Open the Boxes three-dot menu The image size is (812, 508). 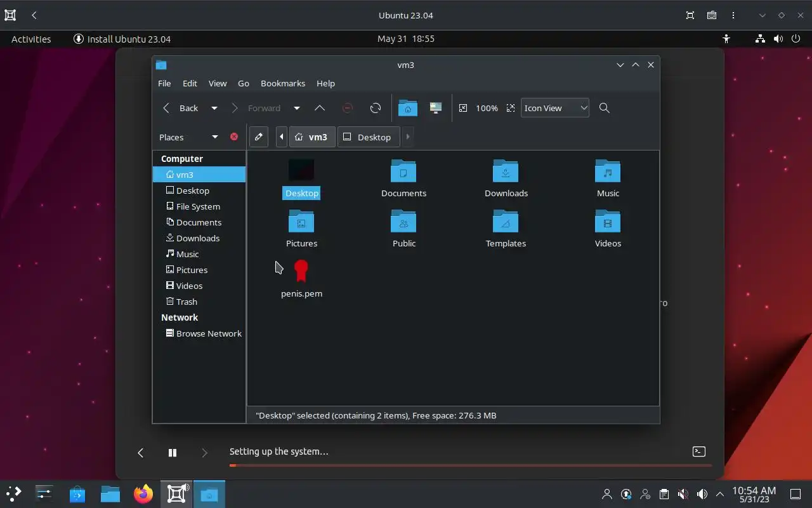point(733,15)
